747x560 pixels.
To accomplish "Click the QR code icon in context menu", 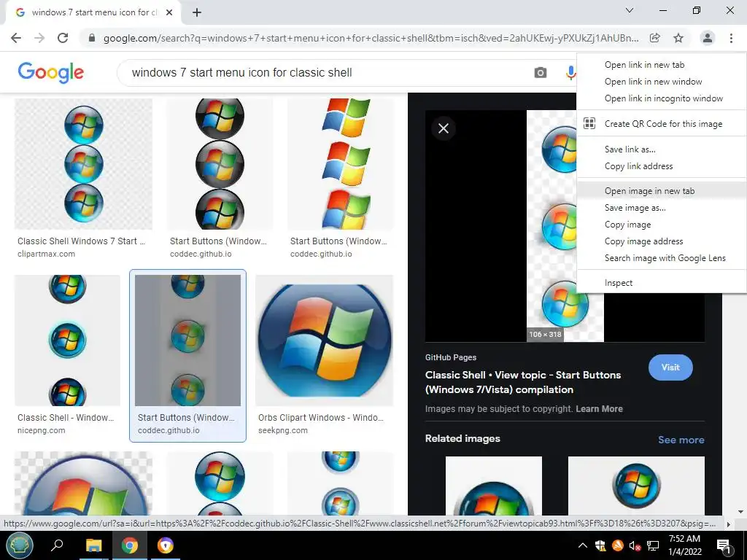I will [x=589, y=124].
